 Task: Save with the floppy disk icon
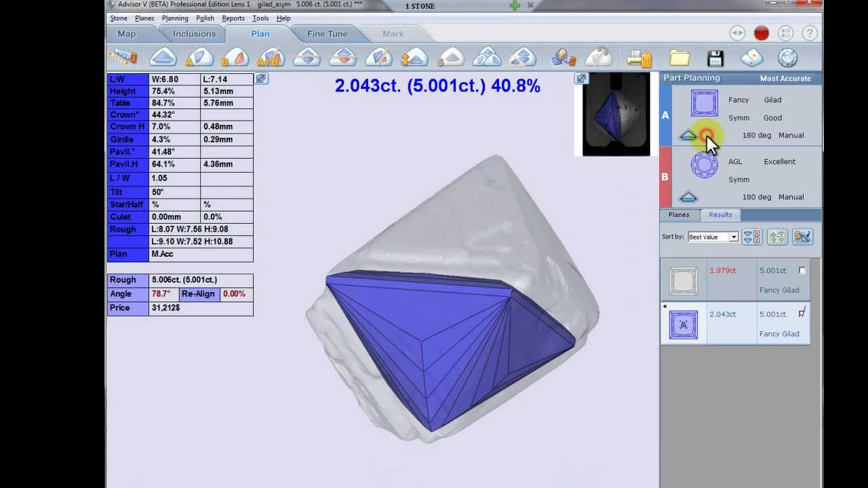point(715,58)
